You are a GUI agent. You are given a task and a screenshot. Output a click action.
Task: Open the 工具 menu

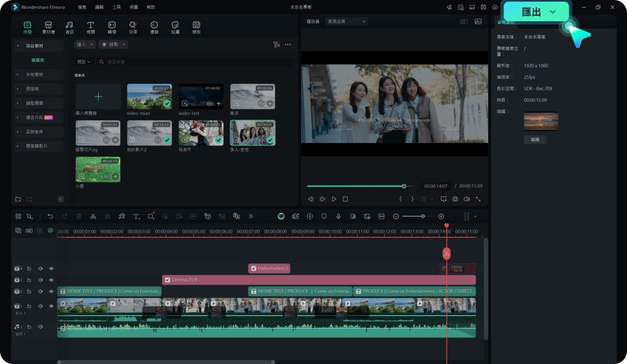tap(116, 7)
